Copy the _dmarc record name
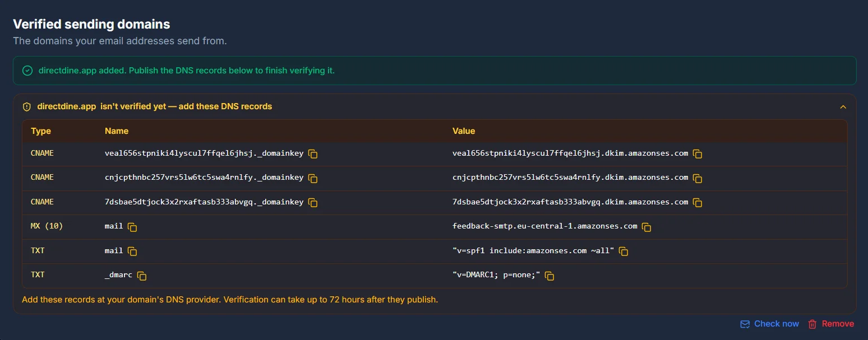Image resolution: width=868 pixels, height=340 pixels. coord(142,276)
